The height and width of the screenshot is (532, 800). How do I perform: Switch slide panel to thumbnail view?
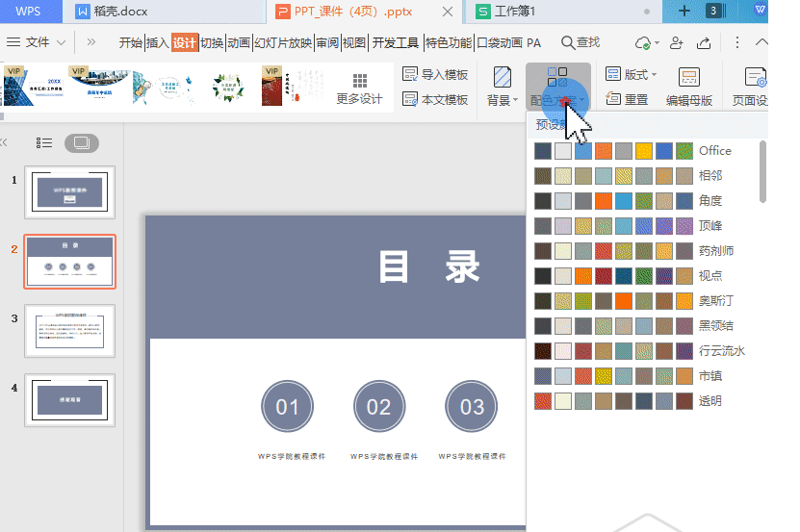click(x=82, y=142)
